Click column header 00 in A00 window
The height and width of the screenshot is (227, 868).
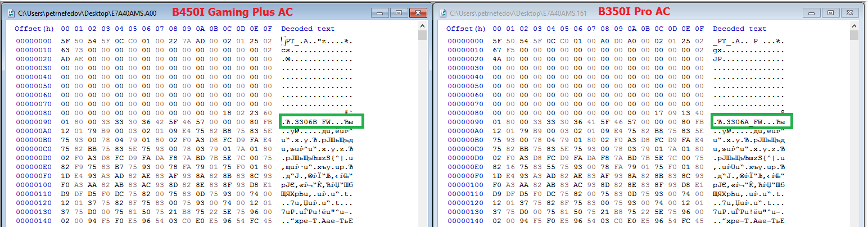(65, 29)
